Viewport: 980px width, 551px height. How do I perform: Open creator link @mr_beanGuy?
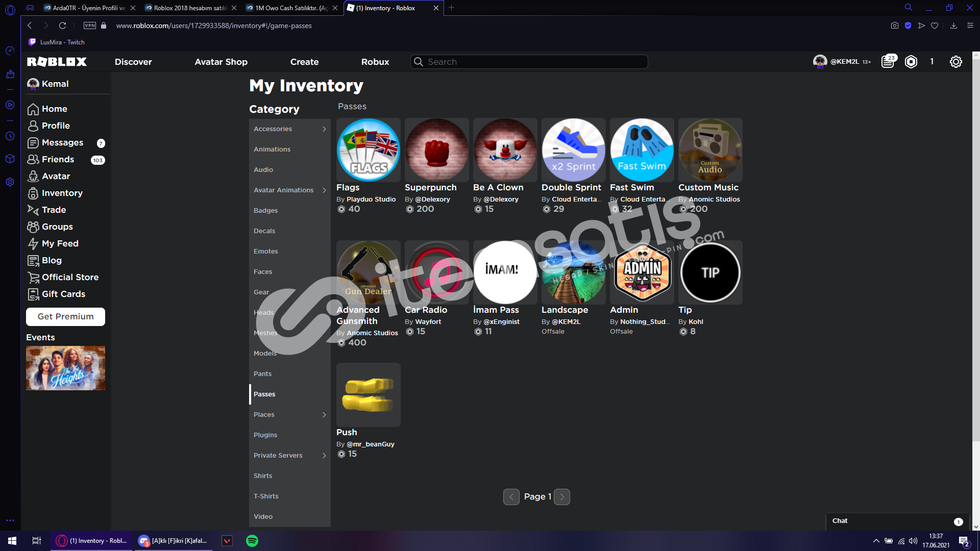[x=371, y=444]
